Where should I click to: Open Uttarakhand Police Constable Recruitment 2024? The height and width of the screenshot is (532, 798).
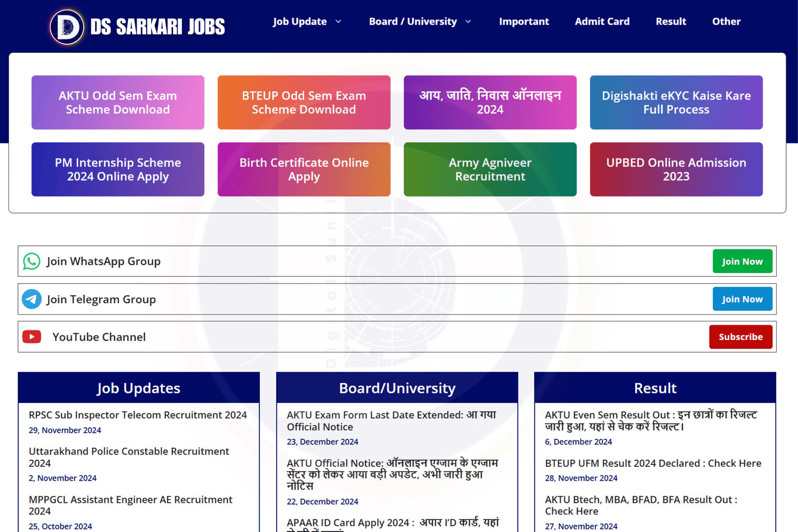click(129, 457)
